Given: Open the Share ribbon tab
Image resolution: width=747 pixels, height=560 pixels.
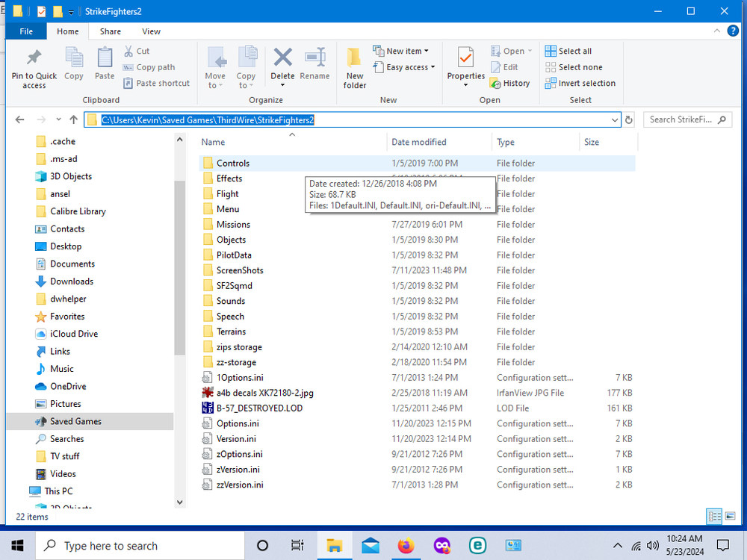Looking at the screenshot, I should tap(110, 31).
